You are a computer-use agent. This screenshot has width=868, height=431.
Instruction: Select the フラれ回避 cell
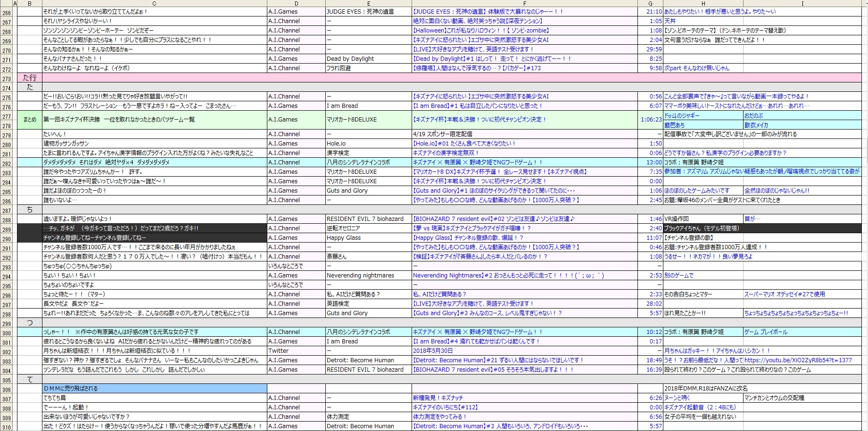(368, 68)
